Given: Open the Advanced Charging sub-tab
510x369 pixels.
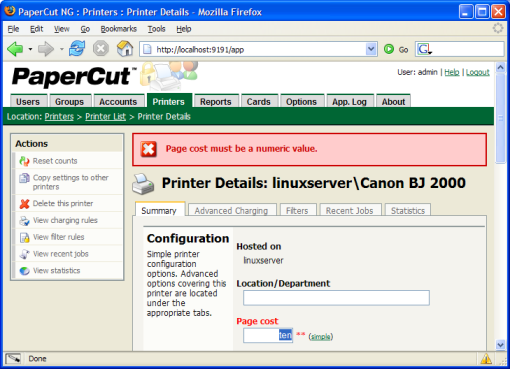Looking at the screenshot, I should pyautogui.click(x=231, y=211).
